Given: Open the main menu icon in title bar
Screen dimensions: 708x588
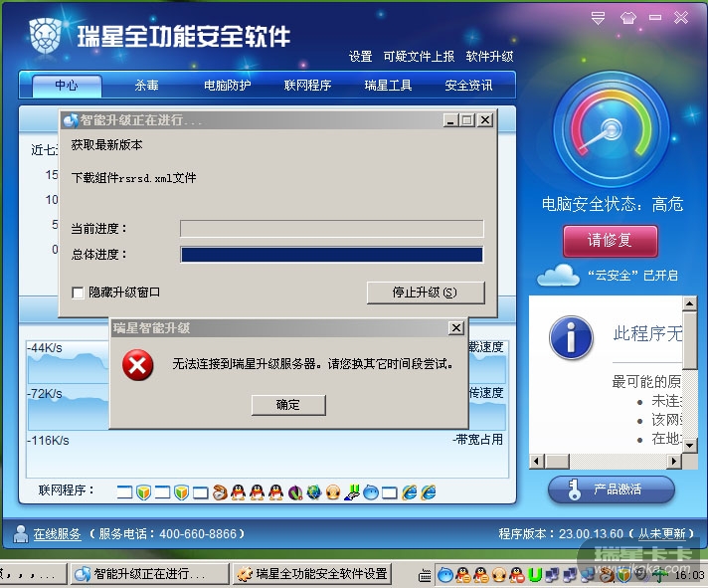Looking at the screenshot, I should tap(598, 18).
